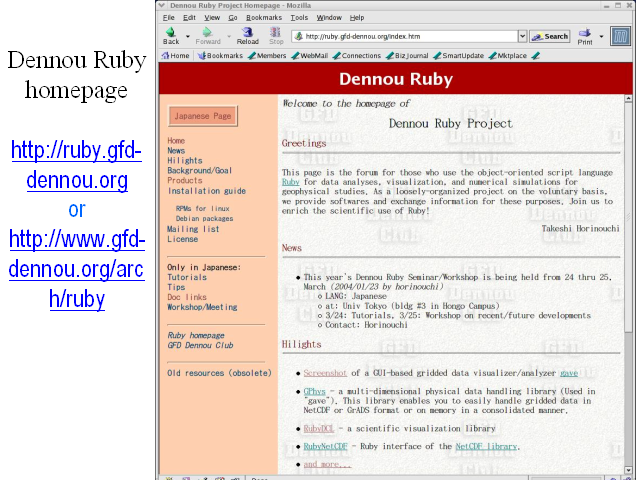
Task: Open the BizJournal bookmark
Action: coord(407,56)
